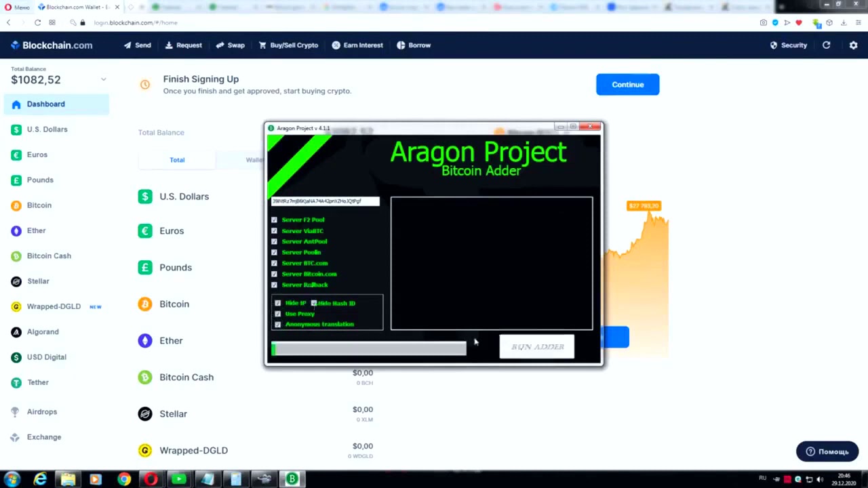Screen dimensions: 868x488
Task: Open the Borrow menu item
Action: pyautogui.click(x=414, y=45)
